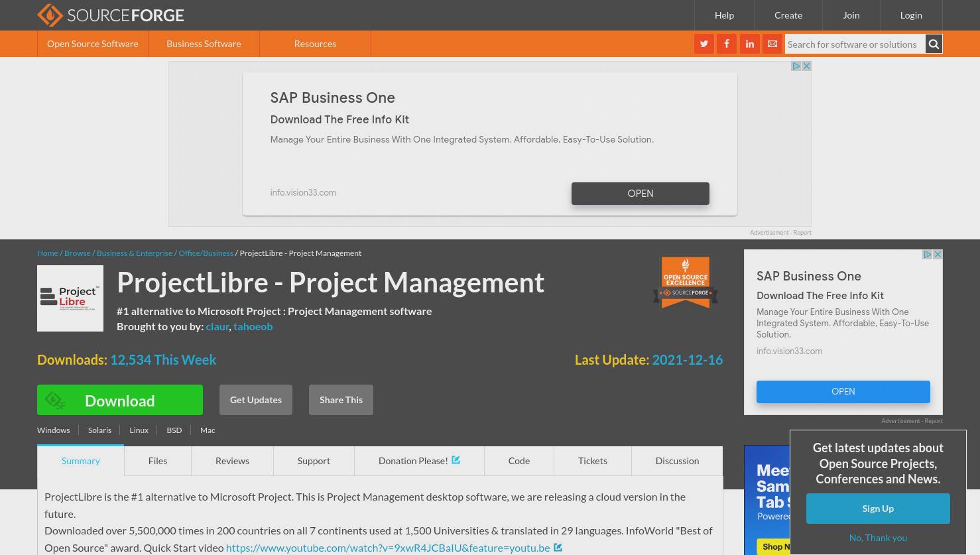Image resolution: width=980 pixels, height=555 pixels.
Task: Open AdChoices icon on top banner ad
Action: [796, 66]
